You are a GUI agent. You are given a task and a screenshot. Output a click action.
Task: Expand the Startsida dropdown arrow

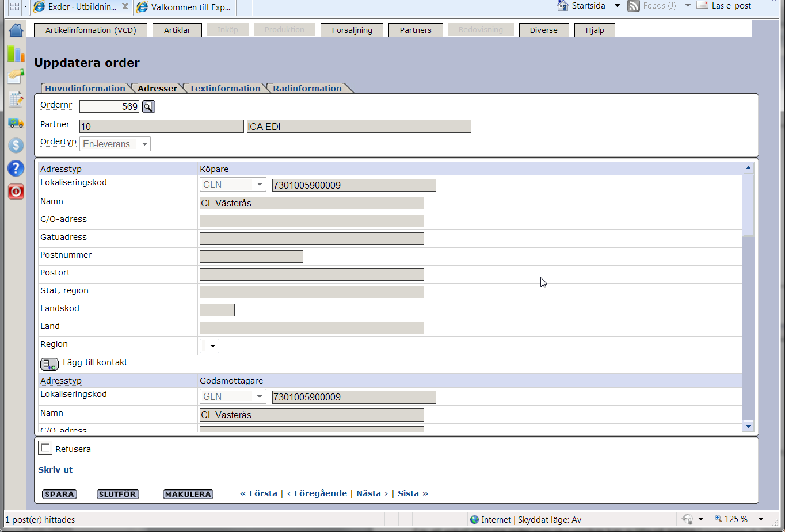coord(617,6)
